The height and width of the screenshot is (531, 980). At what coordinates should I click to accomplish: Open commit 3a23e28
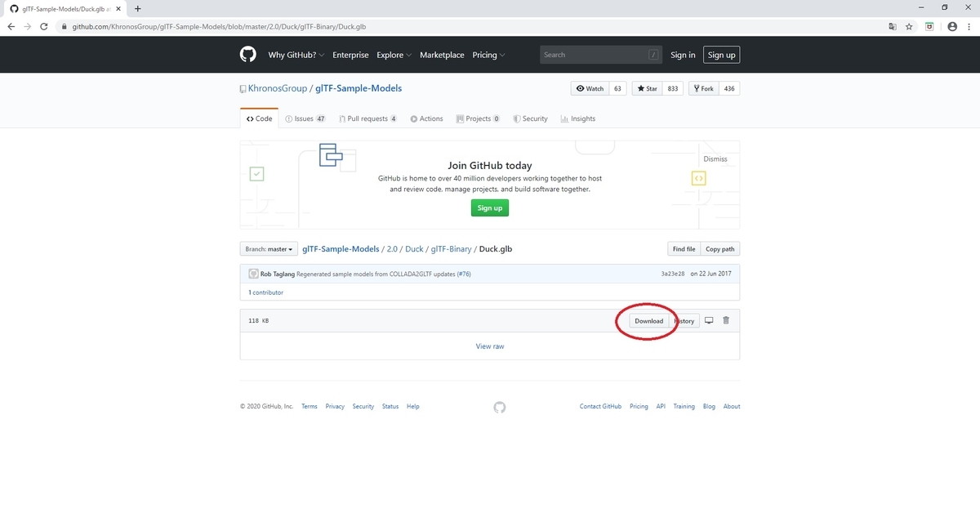[x=673, y=274]
